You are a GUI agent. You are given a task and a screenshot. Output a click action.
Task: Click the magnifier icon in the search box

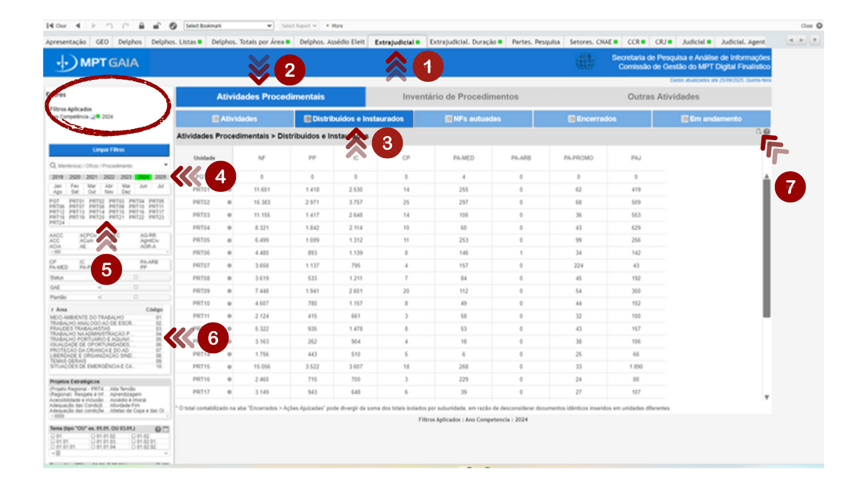coord(53,165)
